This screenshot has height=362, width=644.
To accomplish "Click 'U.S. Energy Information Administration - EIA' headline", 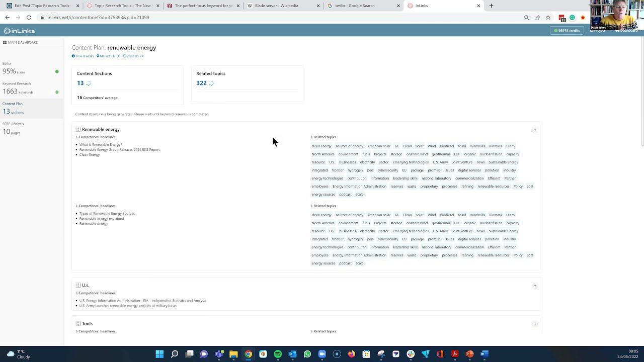I will pyautogui.click(x=142, y=301).
